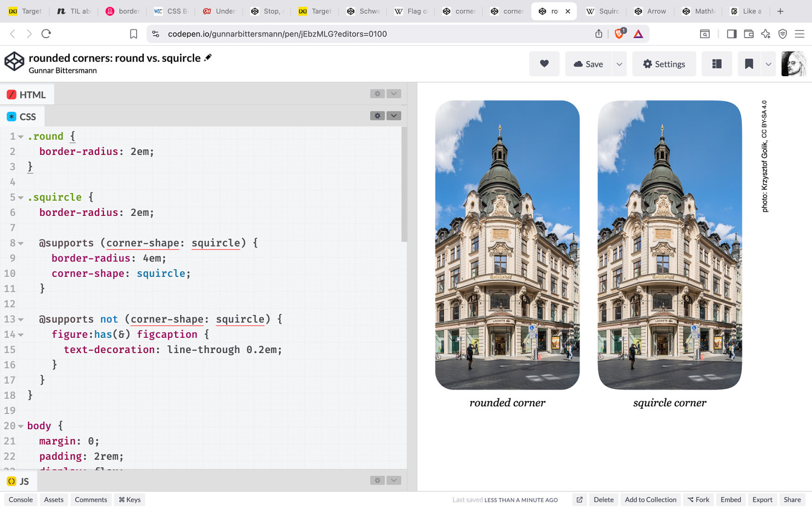812x508 pixels.
Task: Click the Gunnar Bittersmann author link
Action: pyautogui.click(x=62, y=71)
